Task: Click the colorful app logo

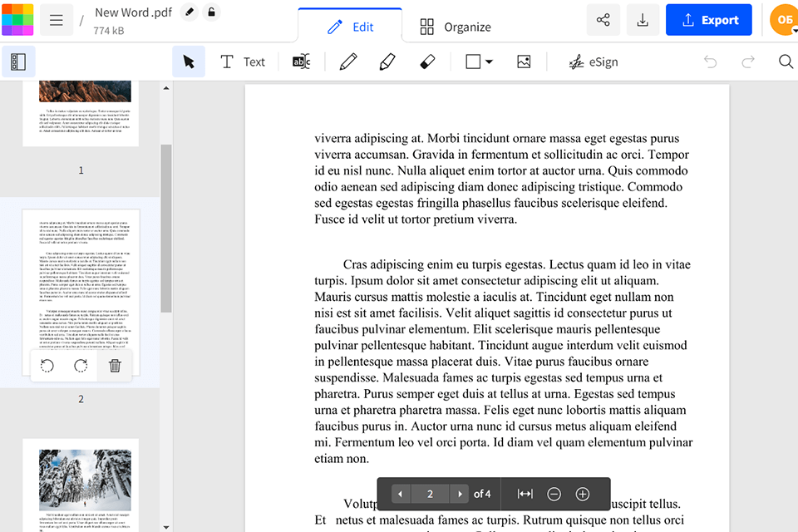Action: point(17,20)
